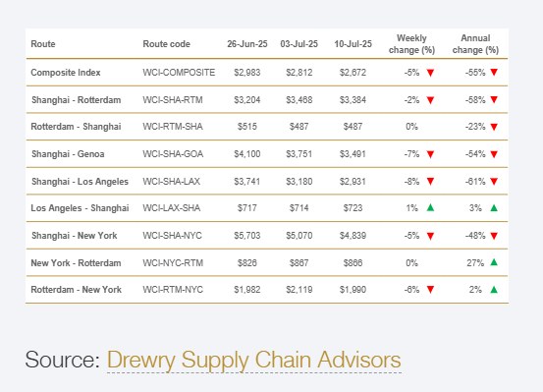
Task: Click red arrow next to Rotterdam - Shanghai -23%
Action: [494, 127]
